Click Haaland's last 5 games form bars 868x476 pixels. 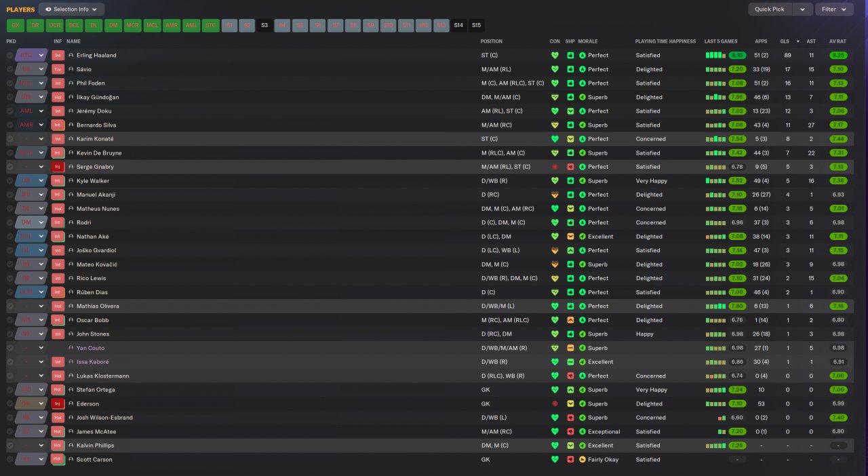[x=715, y=56]
